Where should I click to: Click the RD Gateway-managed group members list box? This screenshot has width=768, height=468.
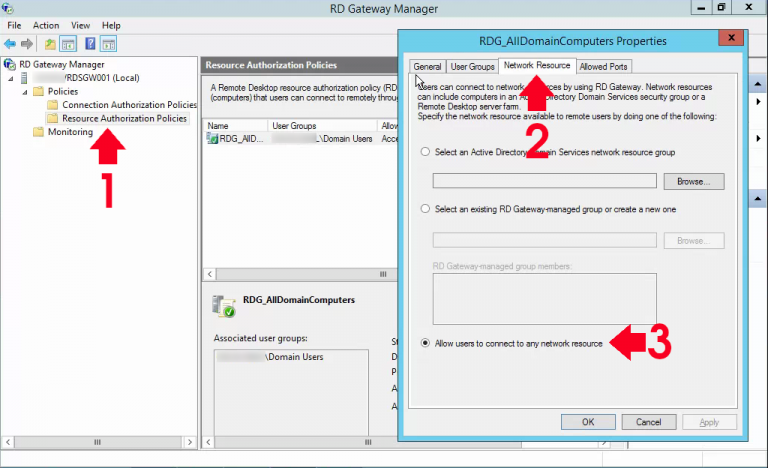544,299
